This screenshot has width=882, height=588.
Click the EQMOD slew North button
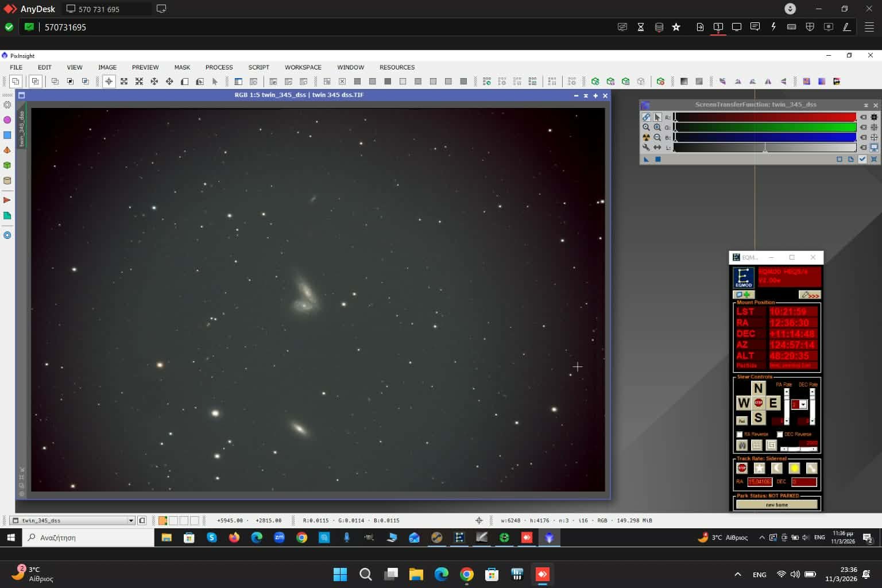(758, 389)
